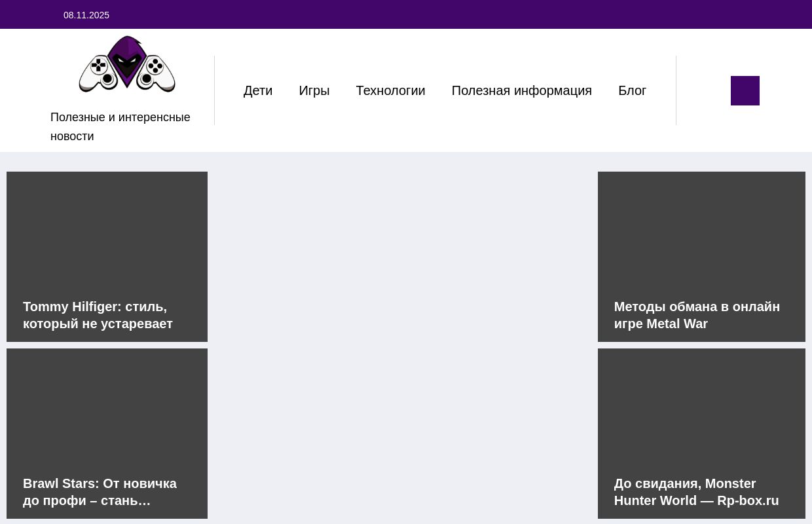The height and width of the screenshot is (524, 812).
Task: Read the Metal War cheating methods article
Action: (x=697, y=315)
